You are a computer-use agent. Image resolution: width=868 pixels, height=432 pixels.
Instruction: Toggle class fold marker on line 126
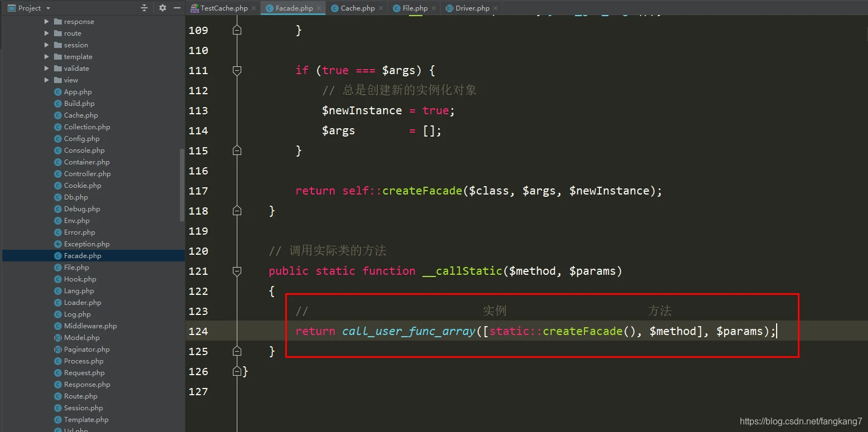[237, 371]
